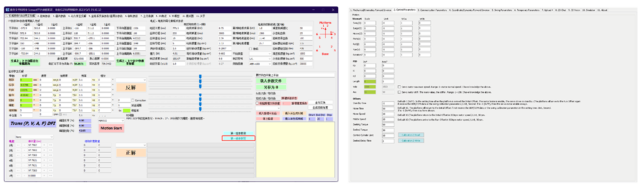The image size is (644, 188).
Task: Click the Yaw(z) Scale input field
Action: click(370, 49)
